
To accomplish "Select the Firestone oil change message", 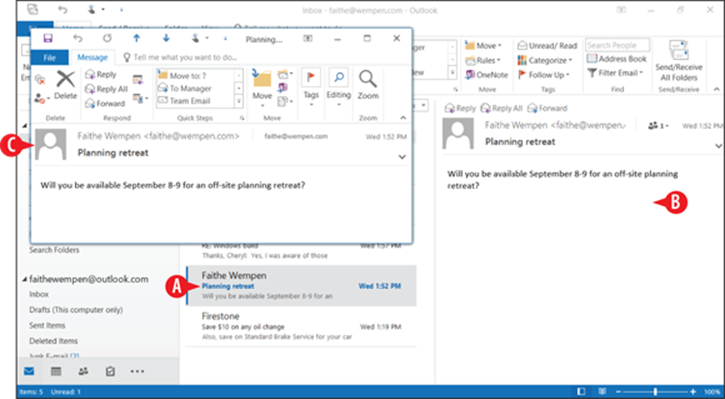I will coord(301,327).
